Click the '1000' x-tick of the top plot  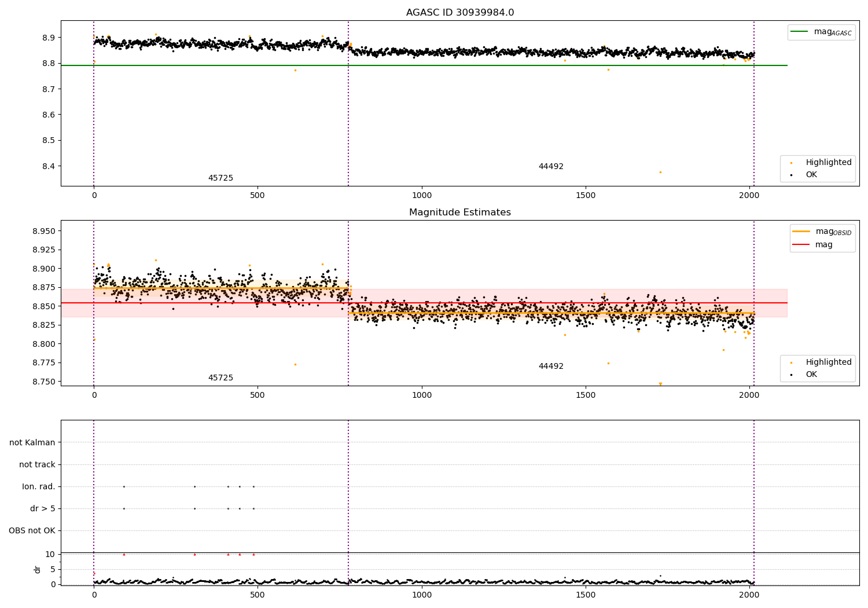pos(422,196)
